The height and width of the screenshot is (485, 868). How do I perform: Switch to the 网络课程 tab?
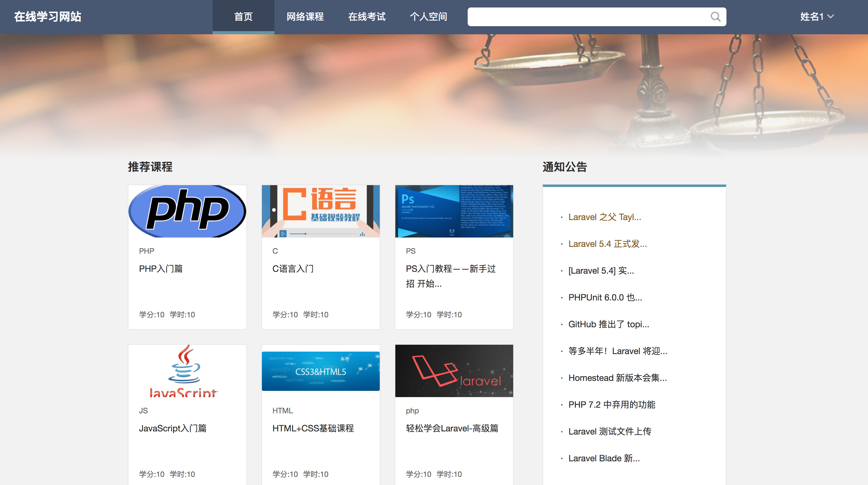[305, 17]
